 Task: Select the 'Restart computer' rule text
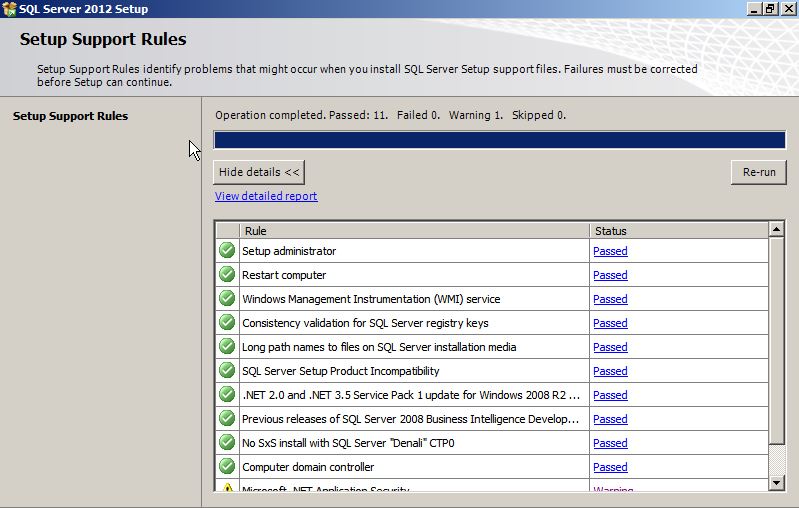click(x=284, y=275)
